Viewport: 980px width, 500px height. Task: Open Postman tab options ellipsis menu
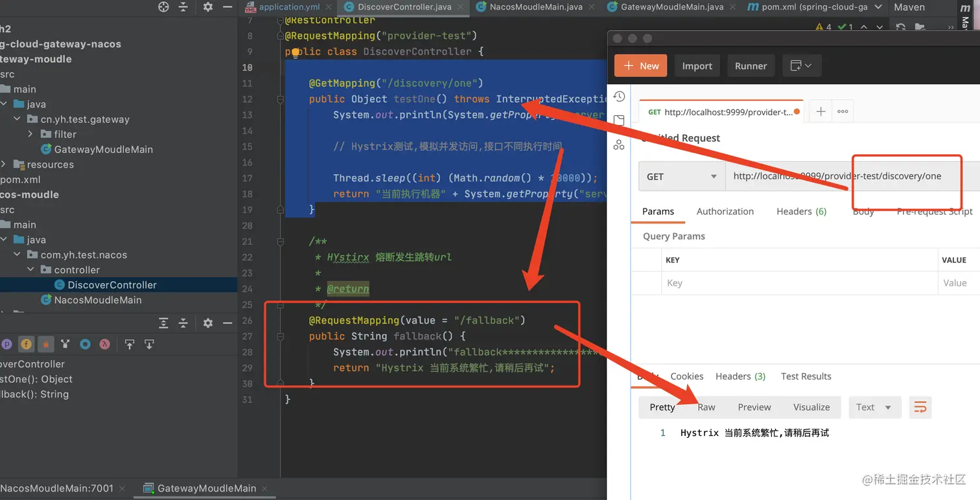pos(843,111)
